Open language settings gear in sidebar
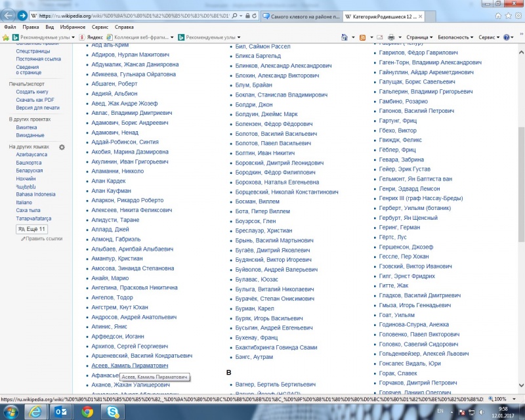Viewport: 525px width, 420px height. (x=62, y=147)
